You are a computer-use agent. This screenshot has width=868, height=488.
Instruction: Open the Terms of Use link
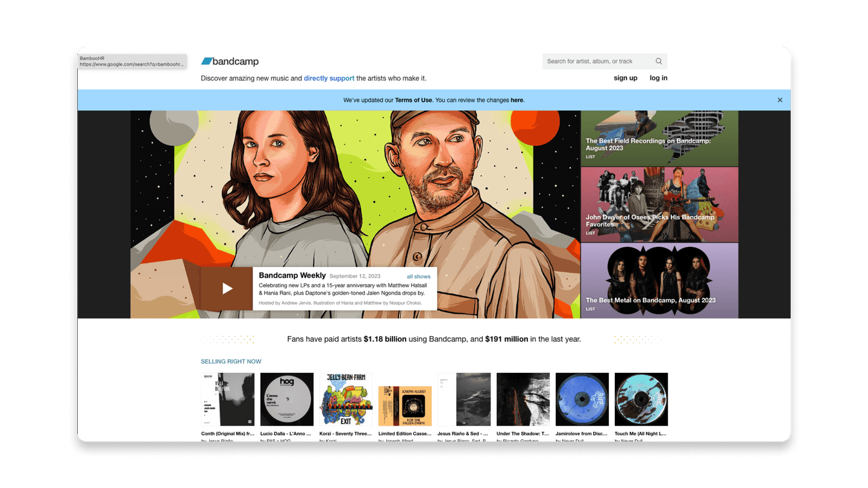pyautogui.click(x=414, y=100)
